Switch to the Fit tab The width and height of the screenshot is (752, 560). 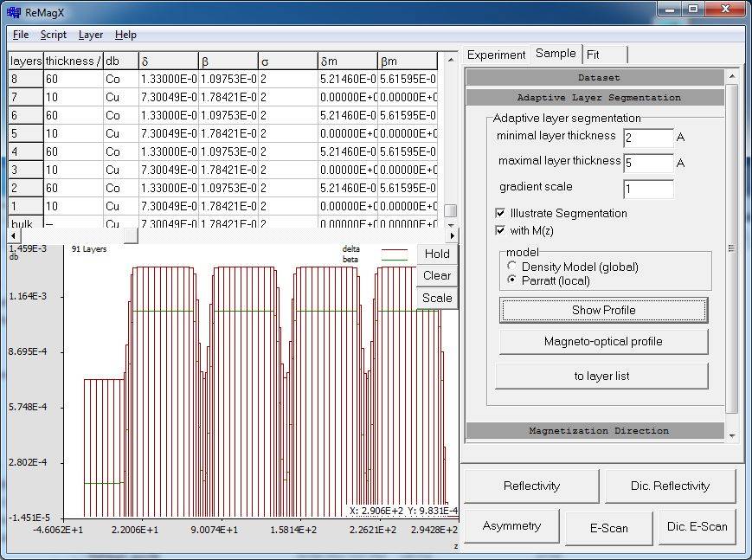pos(594,55)
